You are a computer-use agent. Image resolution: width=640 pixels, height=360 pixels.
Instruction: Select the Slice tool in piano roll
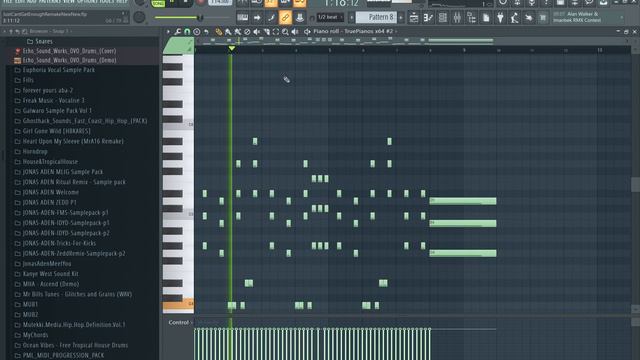pyautogui.click(x=266, y=31)
